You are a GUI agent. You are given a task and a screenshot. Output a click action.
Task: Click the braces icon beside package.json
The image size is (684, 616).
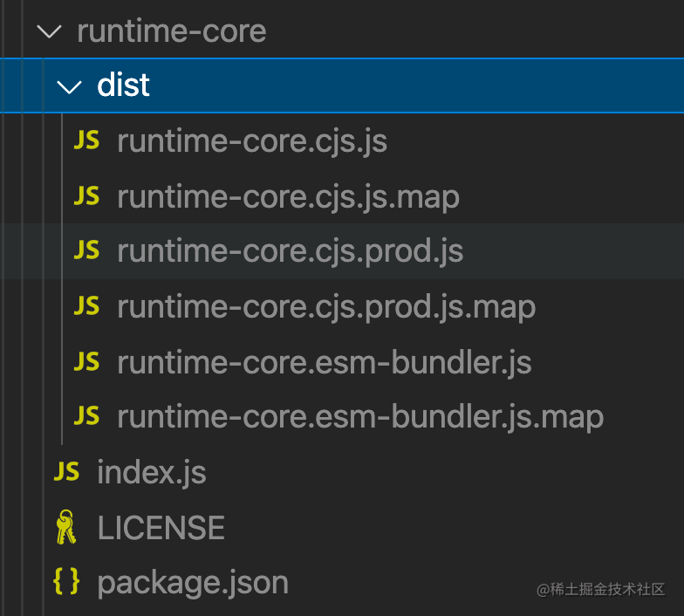click(x=66, y=582)
